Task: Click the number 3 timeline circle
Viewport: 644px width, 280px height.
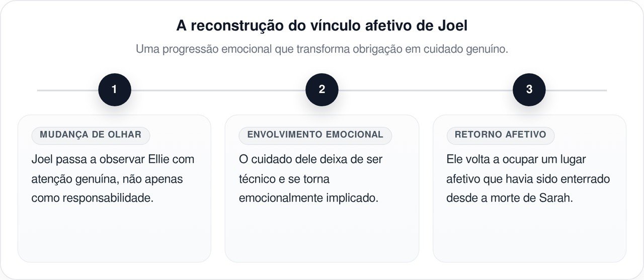Action: (529, 89)
